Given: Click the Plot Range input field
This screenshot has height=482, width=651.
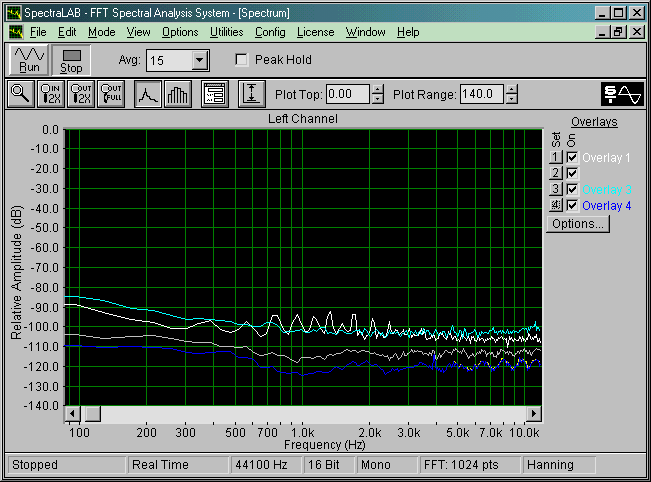Looking at the screenshot, I should point(482,94).
